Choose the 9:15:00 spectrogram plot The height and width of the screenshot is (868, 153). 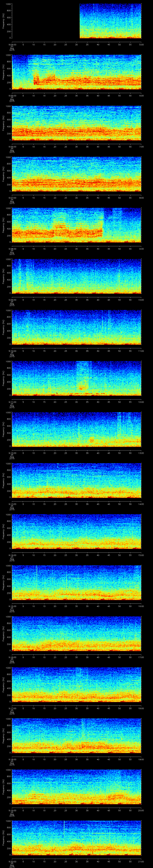[77, 582]
